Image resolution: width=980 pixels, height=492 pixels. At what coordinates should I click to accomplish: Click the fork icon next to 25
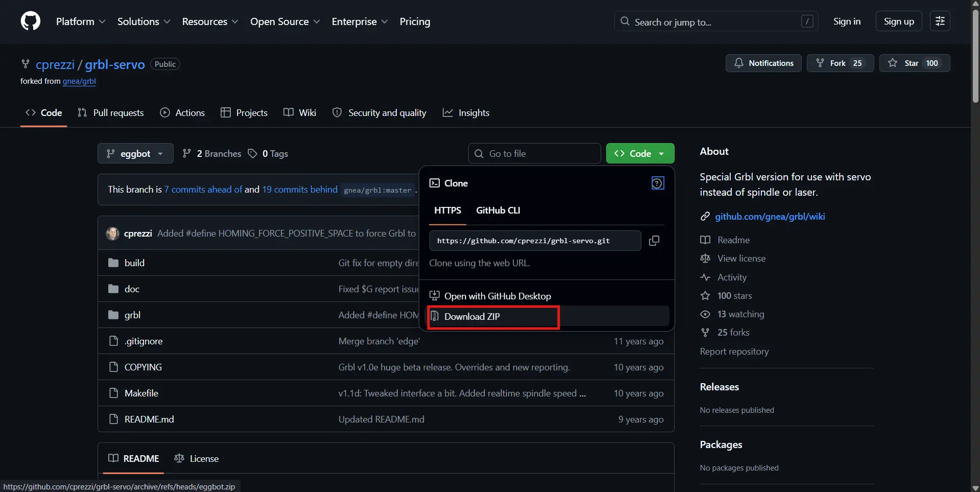(820, 63)
